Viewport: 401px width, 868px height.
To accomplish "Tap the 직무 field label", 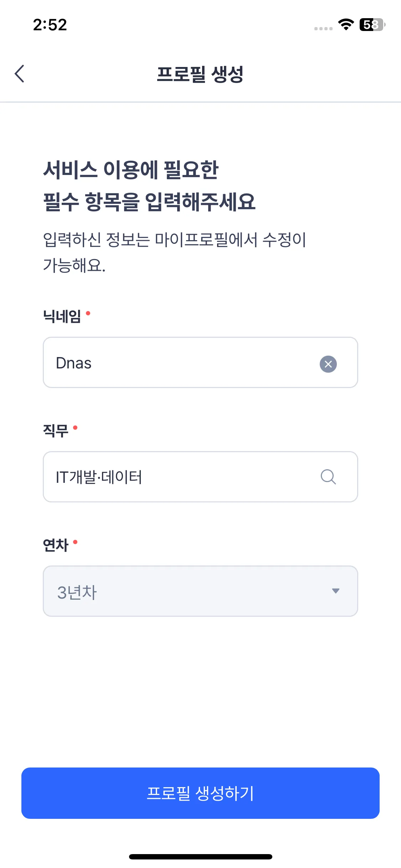I will [x=56, y=430].
